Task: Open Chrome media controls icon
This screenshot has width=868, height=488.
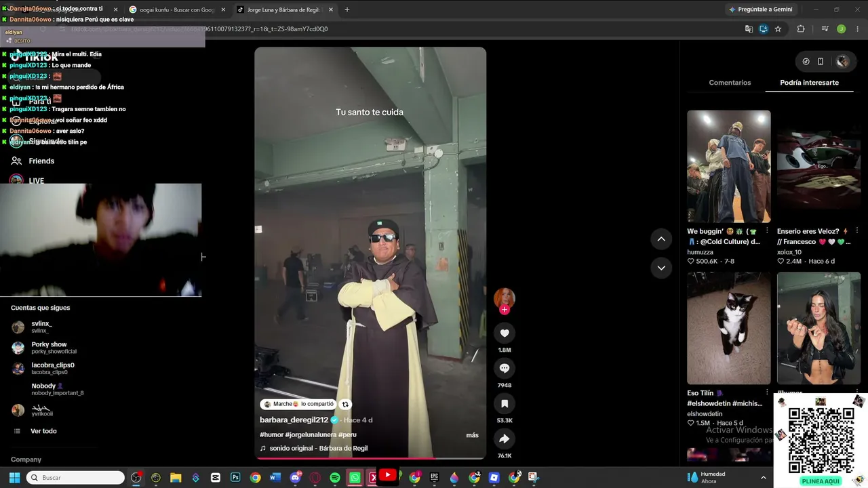Action: pyautogui.click(x=825, y=29)
